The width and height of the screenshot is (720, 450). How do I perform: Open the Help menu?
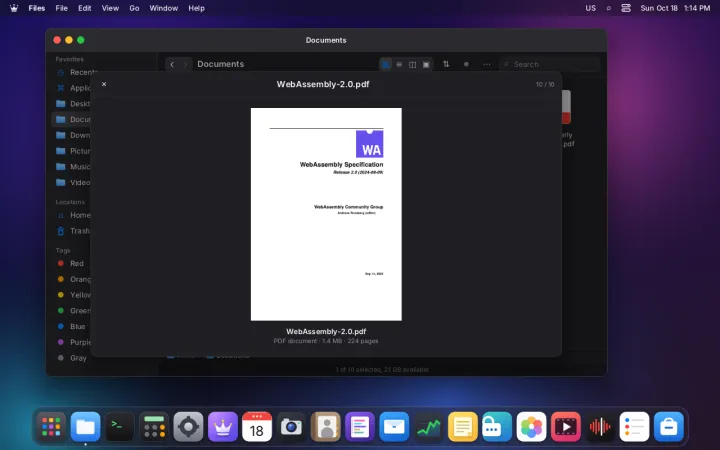(197, 8)
